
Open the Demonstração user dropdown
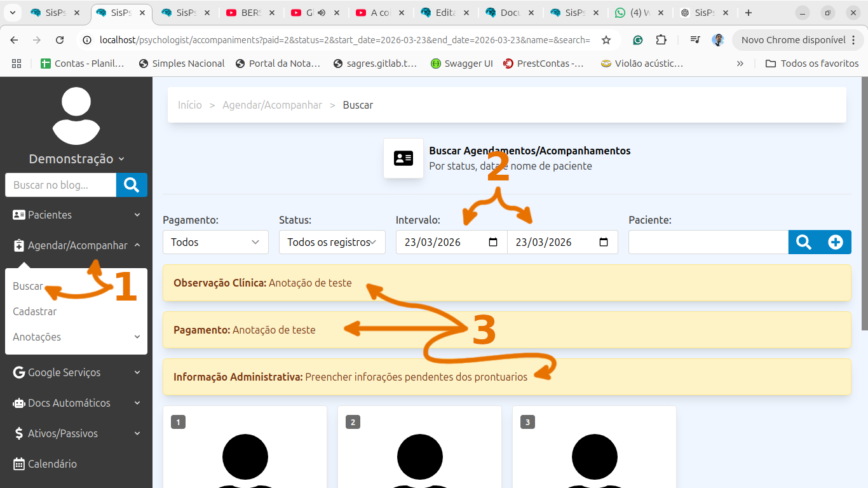tap(76, 159)
